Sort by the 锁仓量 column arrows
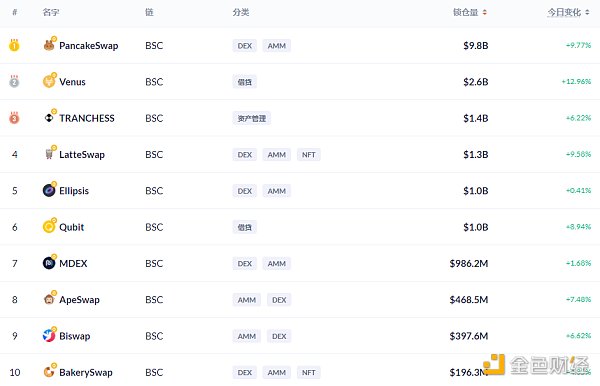The height and width of the screenshot is (386, 600). [484, 12]
